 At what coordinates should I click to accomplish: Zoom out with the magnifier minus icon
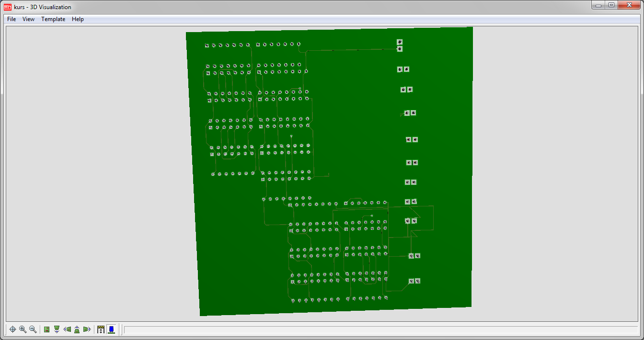pyautogui.click(x=33, y=329)
